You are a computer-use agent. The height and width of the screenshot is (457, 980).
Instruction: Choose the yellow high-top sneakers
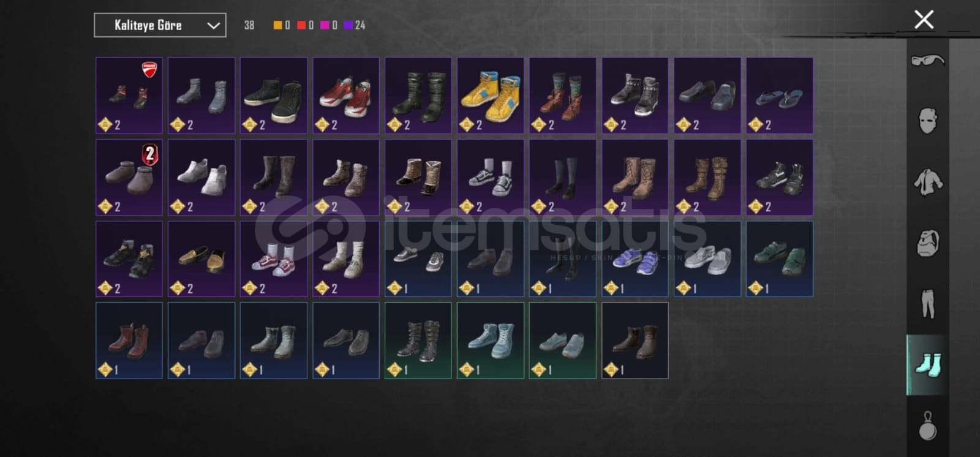click(x=491, y=95)
